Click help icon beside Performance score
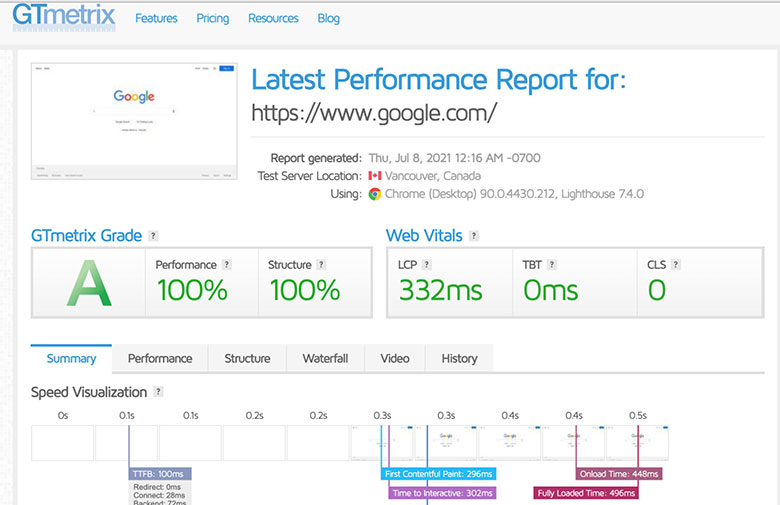780x505 pixels. pyautogui.click(x=227, y=265)
